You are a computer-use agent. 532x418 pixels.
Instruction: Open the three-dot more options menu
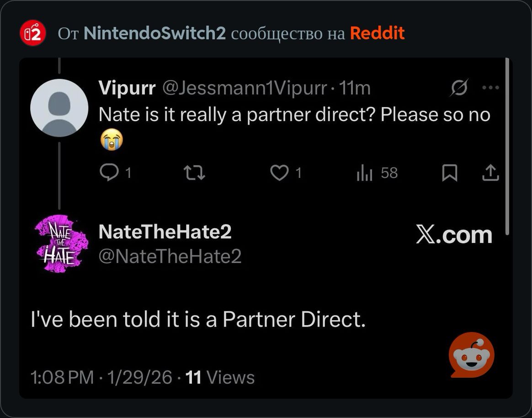click(490, 88)
